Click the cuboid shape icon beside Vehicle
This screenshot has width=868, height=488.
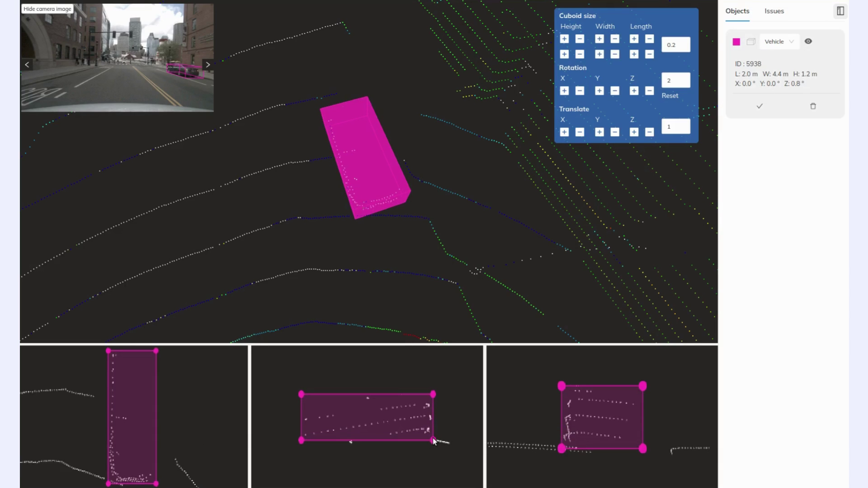[751, 42]
